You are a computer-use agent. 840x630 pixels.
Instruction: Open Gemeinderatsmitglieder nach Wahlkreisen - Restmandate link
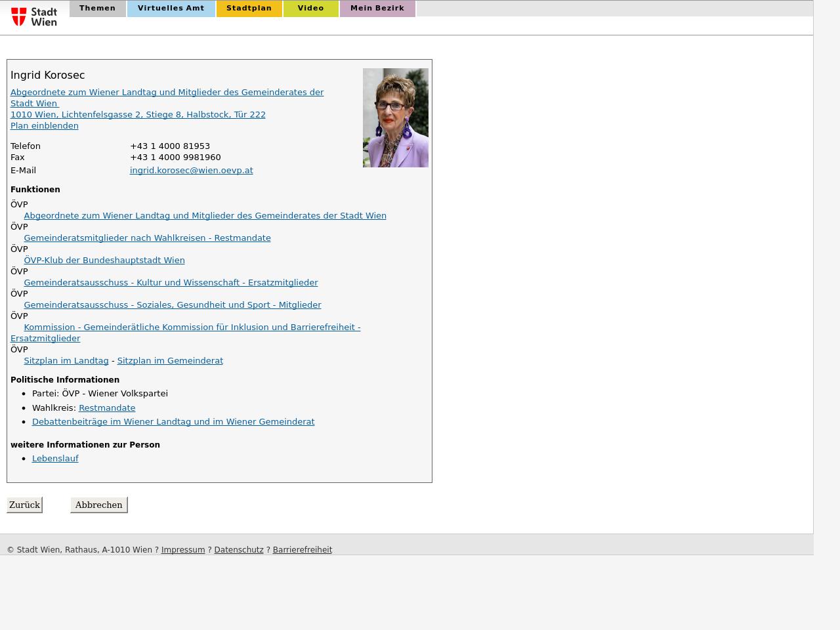tap(147, 238)
